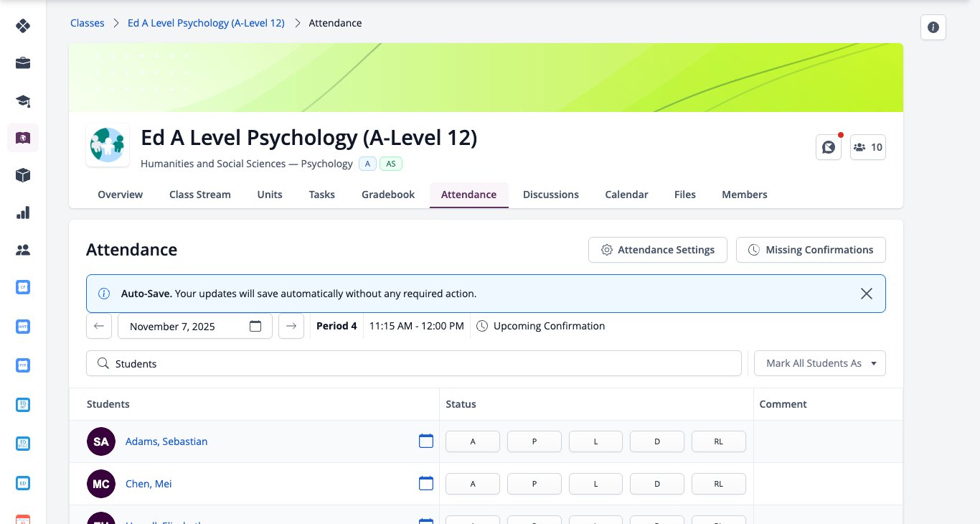Expand Mark All Students As dropdown

click(820, 363)
